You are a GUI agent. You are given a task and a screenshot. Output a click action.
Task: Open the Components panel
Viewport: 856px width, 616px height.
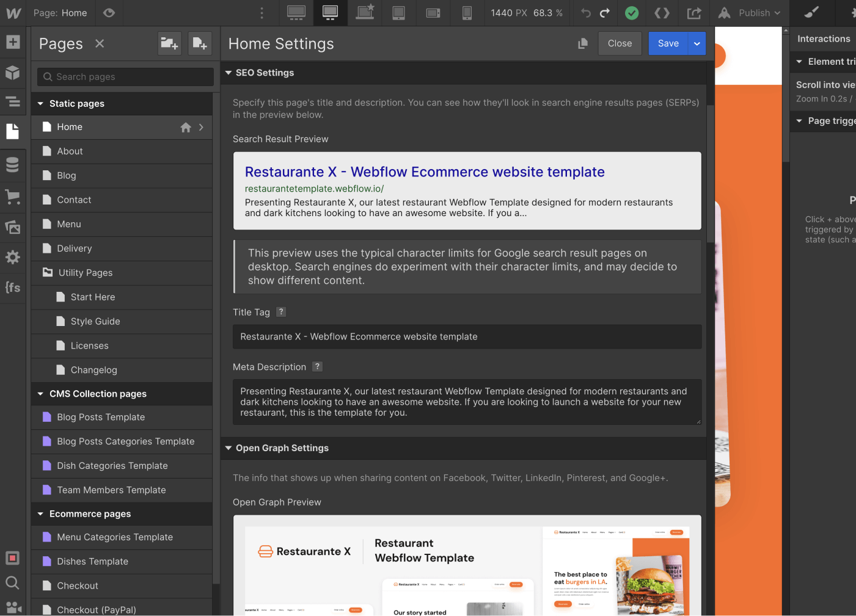(x=13, y=73)
